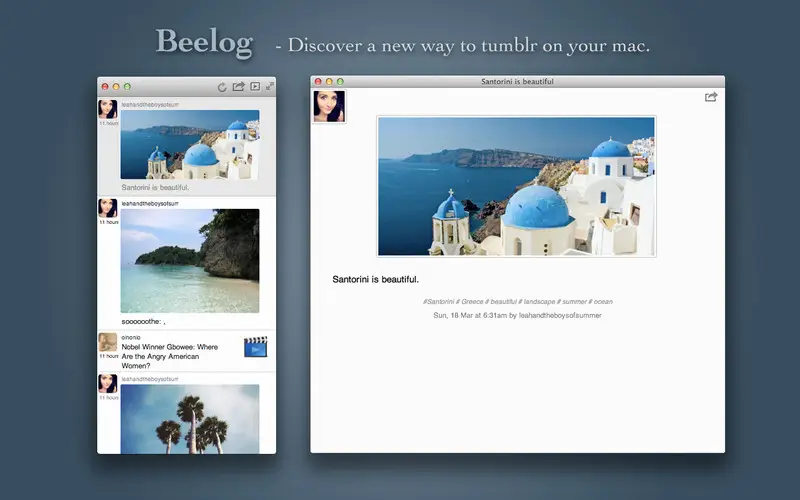This screenshot has width=800, height=500.
Task: Click the username above the beach photo
Action: pos(150,203)
